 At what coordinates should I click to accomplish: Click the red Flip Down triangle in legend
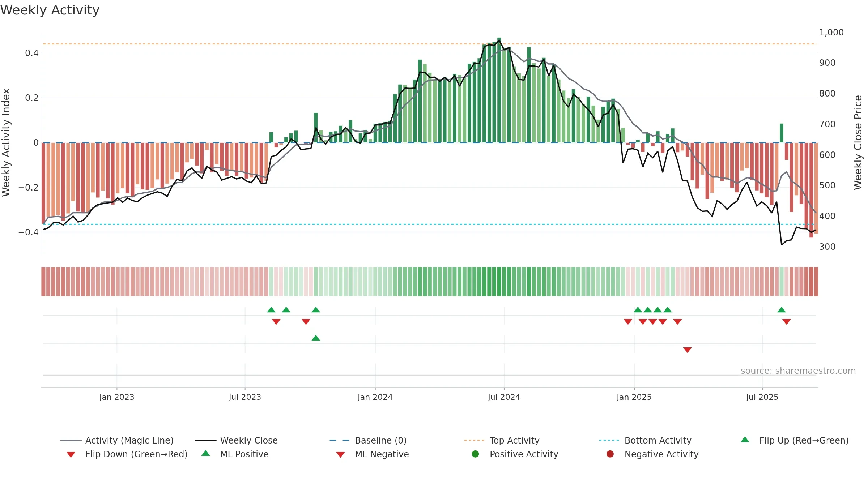pos(71,455)
